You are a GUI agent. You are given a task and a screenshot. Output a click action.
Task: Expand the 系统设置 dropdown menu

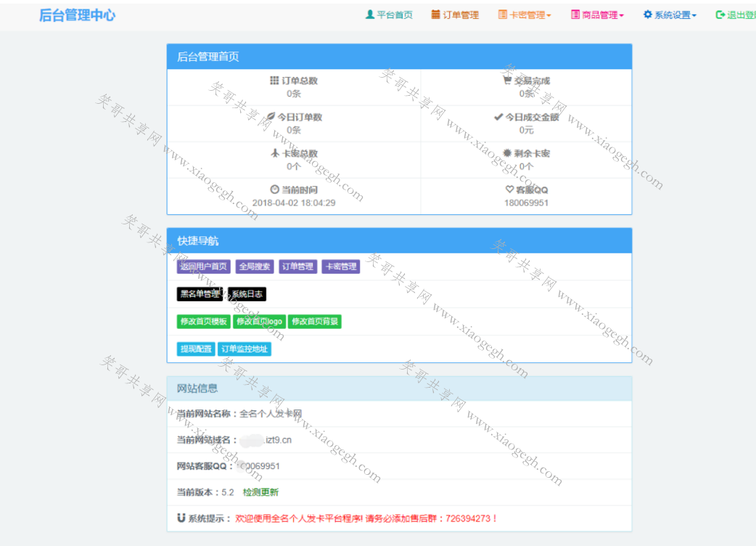click(670, 15)
